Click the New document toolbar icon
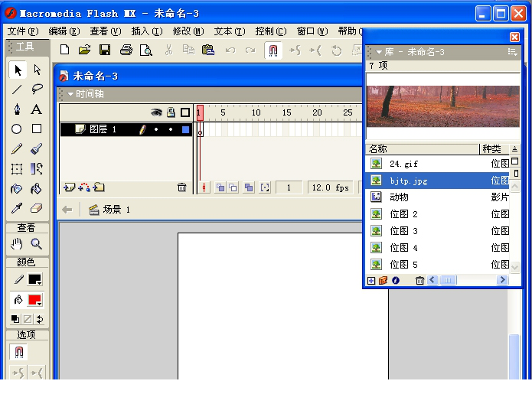This screenshot has width=532, height=394. [x=64, y=50]
